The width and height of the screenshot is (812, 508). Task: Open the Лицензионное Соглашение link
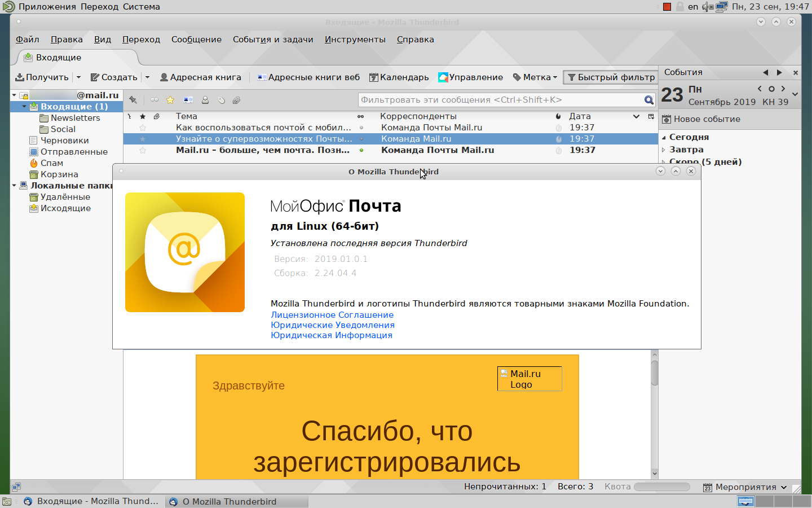(332, 315)
